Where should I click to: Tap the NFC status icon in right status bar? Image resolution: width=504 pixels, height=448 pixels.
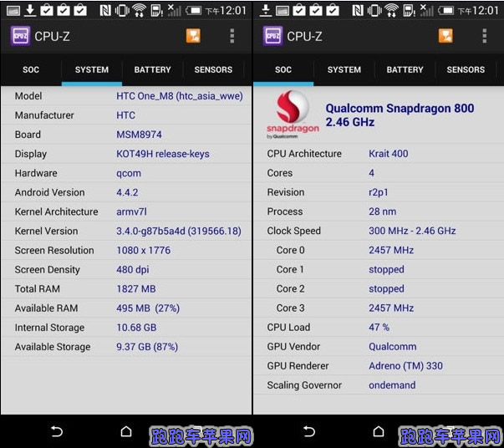tap(358, 11)
